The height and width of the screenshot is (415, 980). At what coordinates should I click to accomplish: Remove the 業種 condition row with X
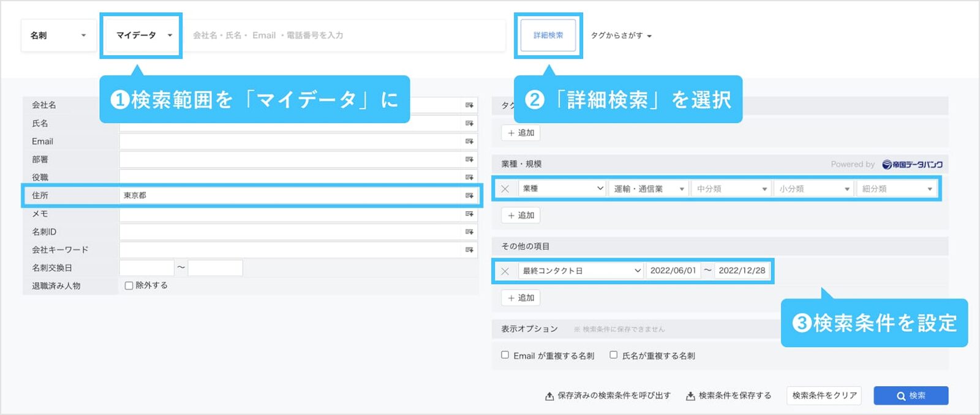pyautogui.click(x=505, y=189)
